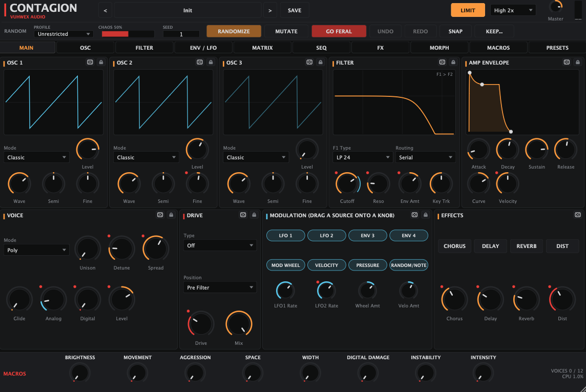Randomize OSC 3 using dice icon
The height and width of the screenshot is (392, 586).
point(309,63)
